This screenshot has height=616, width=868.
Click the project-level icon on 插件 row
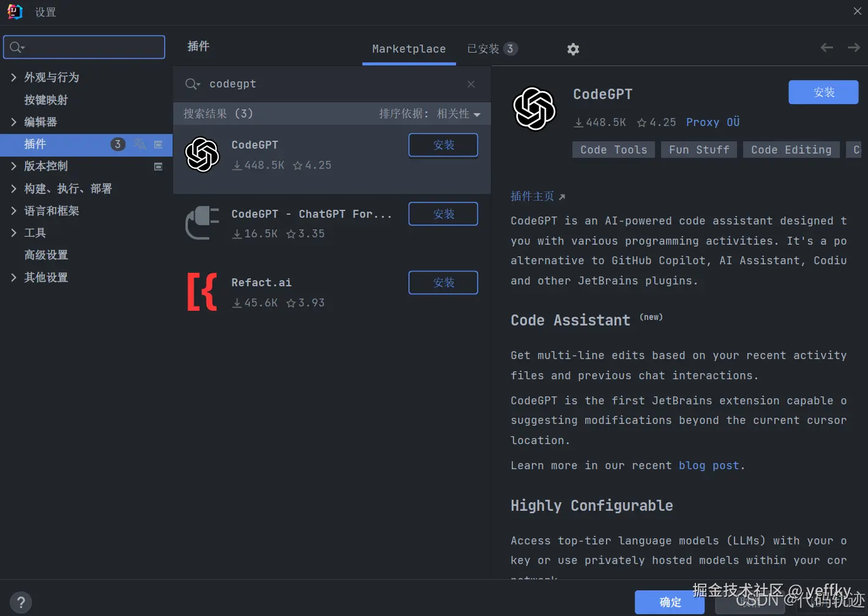pyautogui.click(x=158, y=144)
